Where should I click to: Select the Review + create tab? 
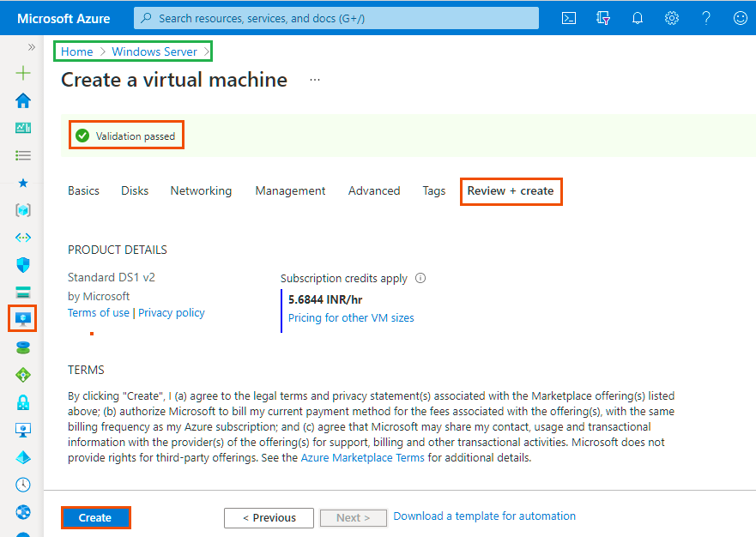511,191
